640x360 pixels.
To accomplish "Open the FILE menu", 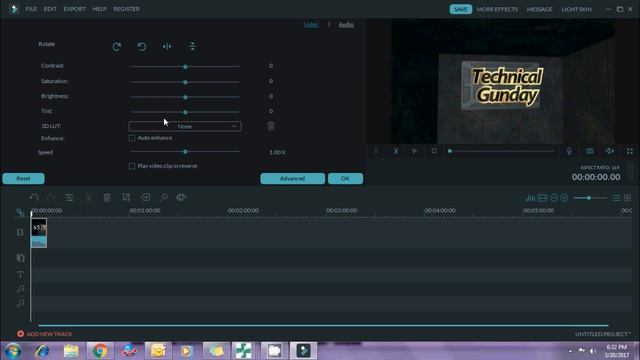I will (31, 9).
